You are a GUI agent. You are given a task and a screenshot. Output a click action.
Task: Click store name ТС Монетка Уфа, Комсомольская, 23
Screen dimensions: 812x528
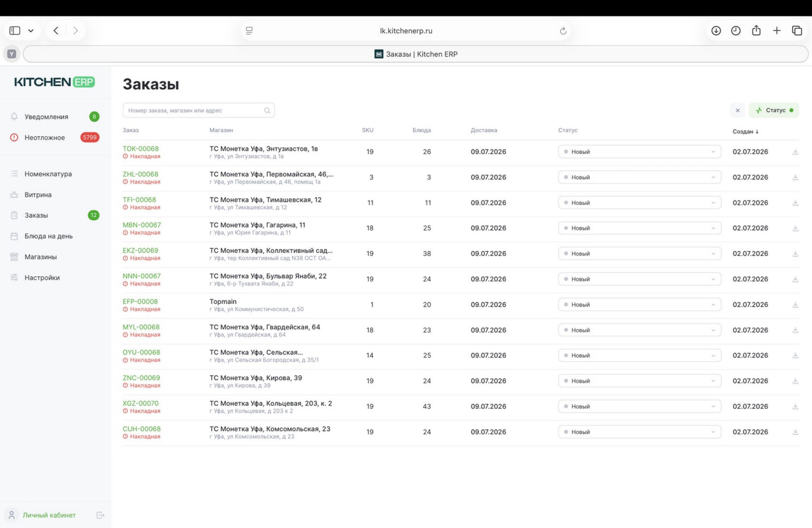tap(270, 429)
